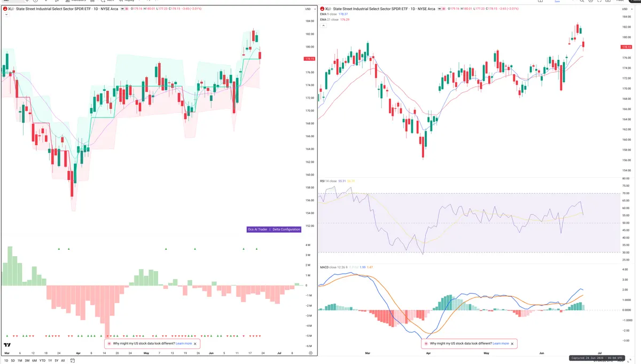Viewport: 641px width, 364px height.
Task: Select the All time range button
Action: click(63, 361)
